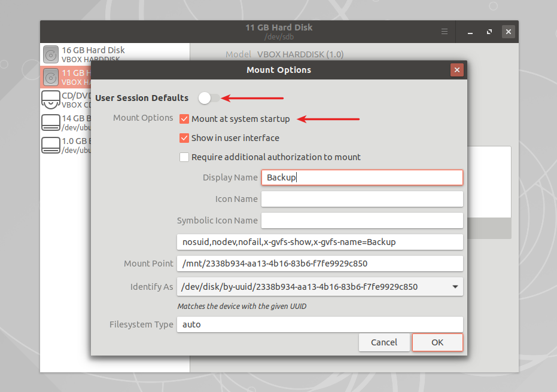
Task: Edit the nosuid mount options string
Action: (x=319, y=241)
